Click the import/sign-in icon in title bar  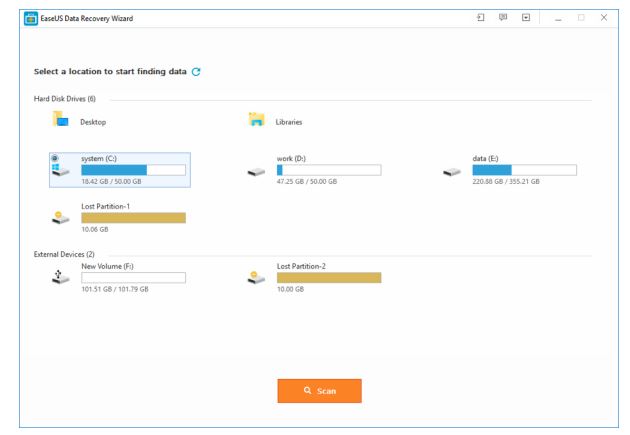pos(481,17)
